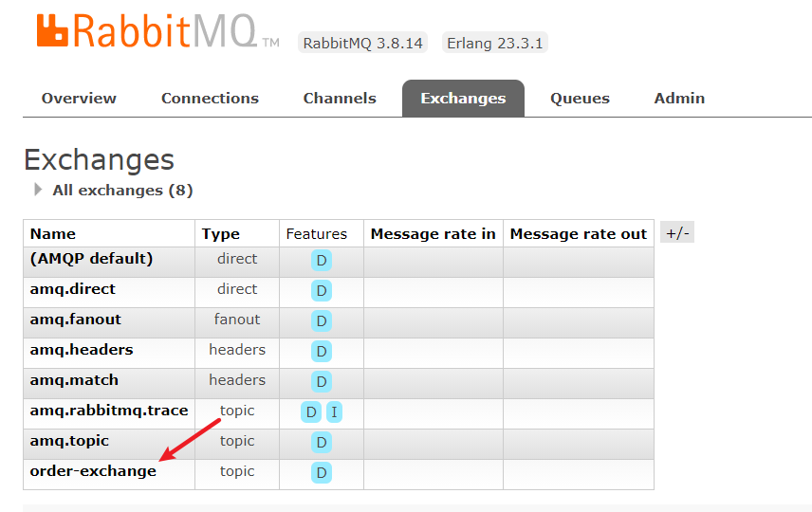The height and width of the screenshot is (512, 812).
Task: Switch to the Connections tab
Action: [210, 99]
